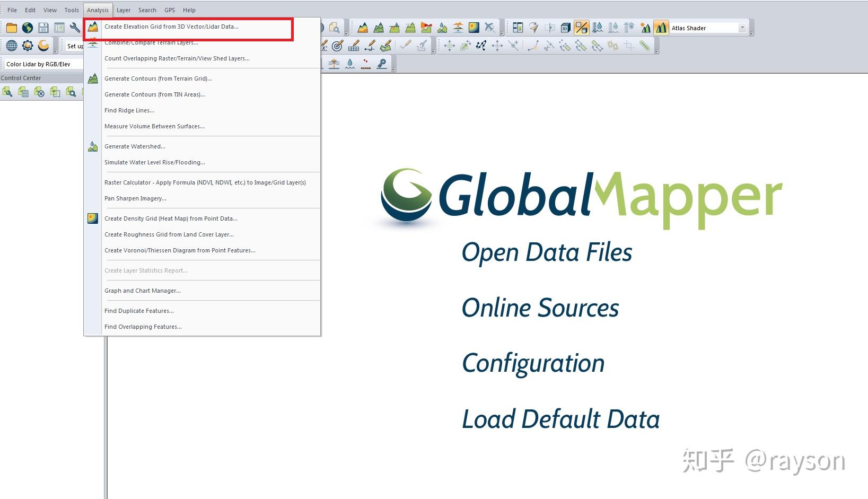Open Raster Calculator - Apply Formula entry

[202, 182]
